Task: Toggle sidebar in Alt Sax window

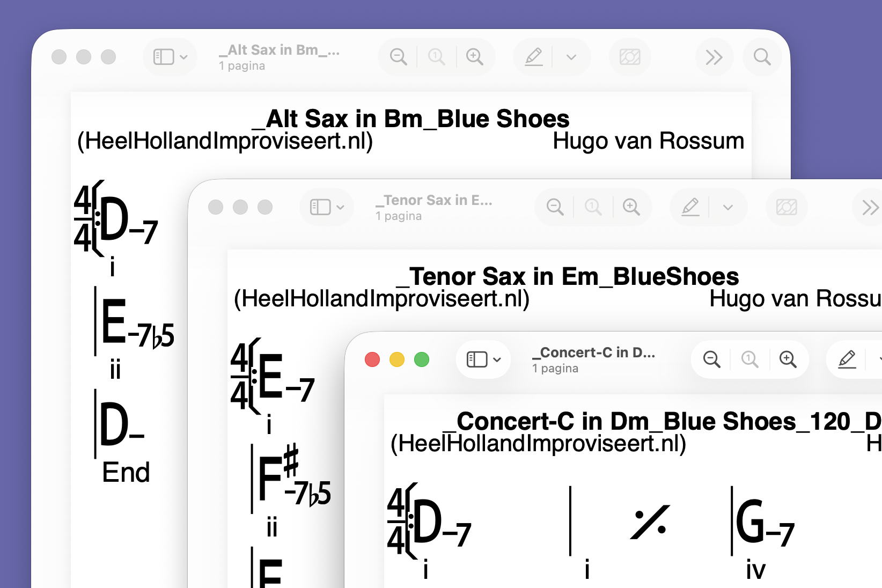Action: pyautogui.click(x=164, y=57)
